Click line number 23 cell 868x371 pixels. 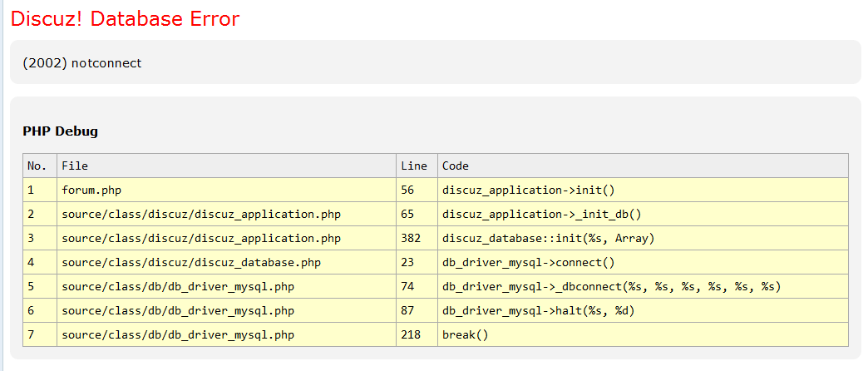417,263
